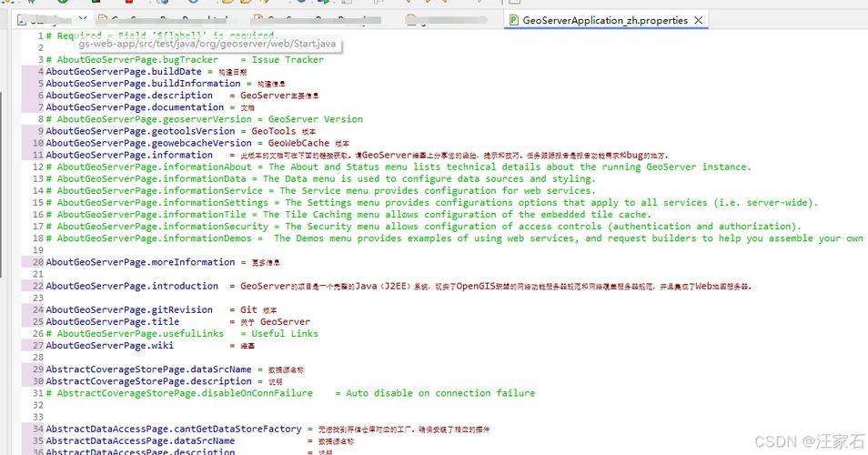
Task: Click the Start.java path tooltip
Action: coord(207,43)
